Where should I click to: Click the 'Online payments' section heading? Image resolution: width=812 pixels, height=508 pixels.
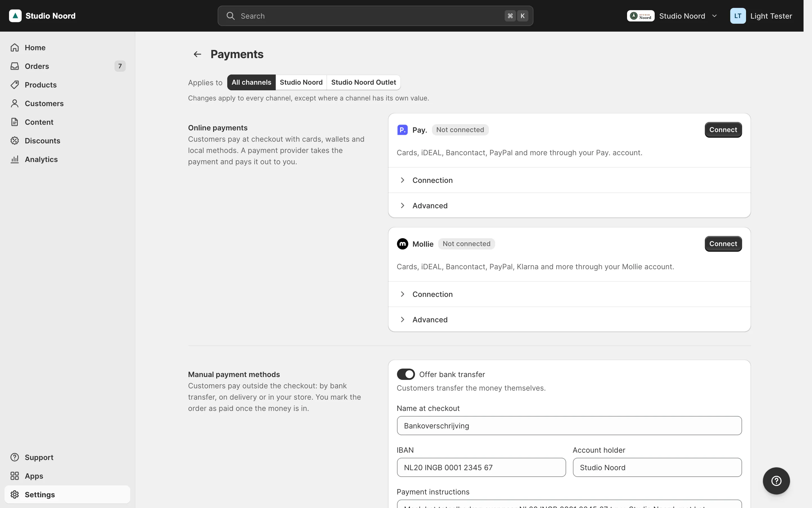click(x=218, y=128)
